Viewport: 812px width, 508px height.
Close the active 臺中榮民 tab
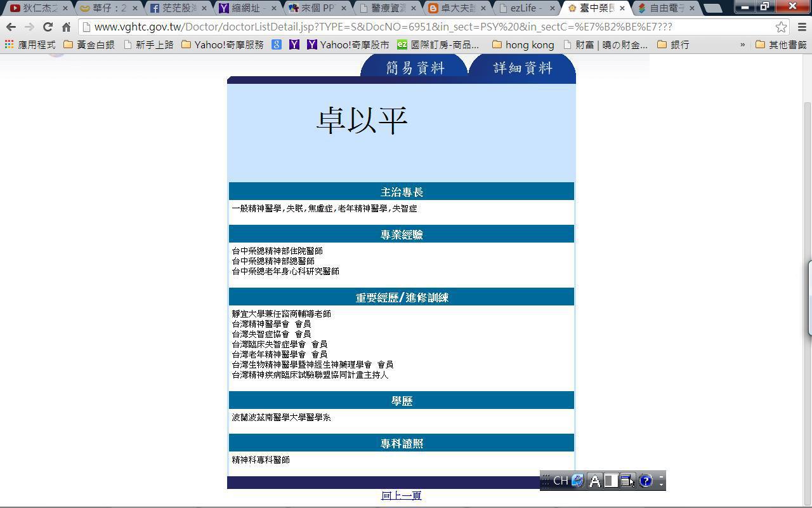tap(622, 8)
